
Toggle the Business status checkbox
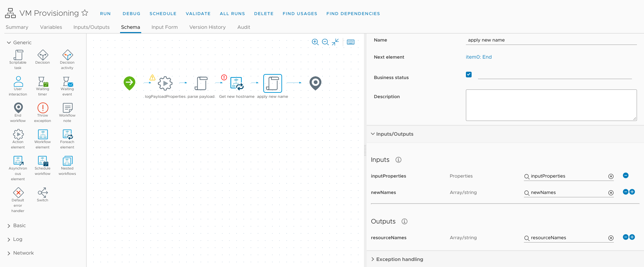(469, 74)
